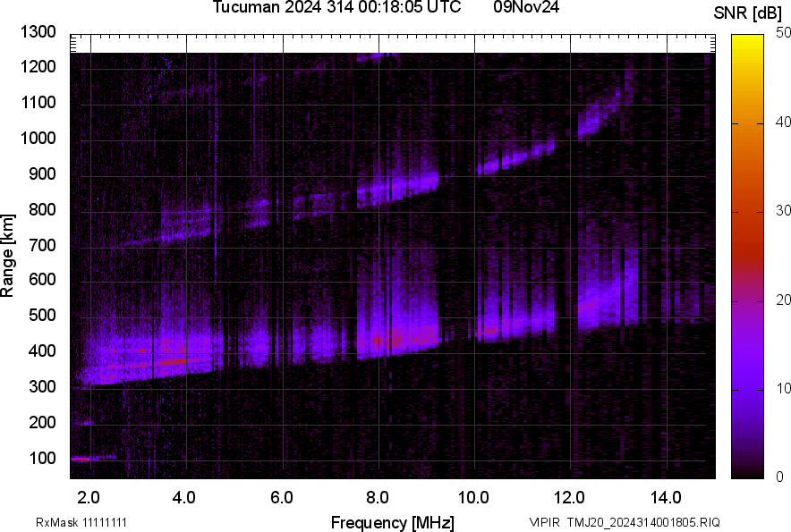Click the range tick label '600'
This screenshot has height=532, width=791.
[42, 279]
